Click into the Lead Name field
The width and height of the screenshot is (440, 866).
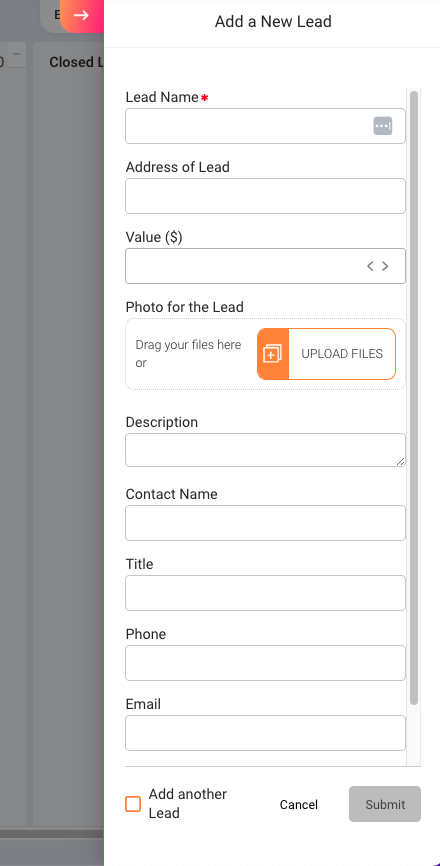[265, 126]
